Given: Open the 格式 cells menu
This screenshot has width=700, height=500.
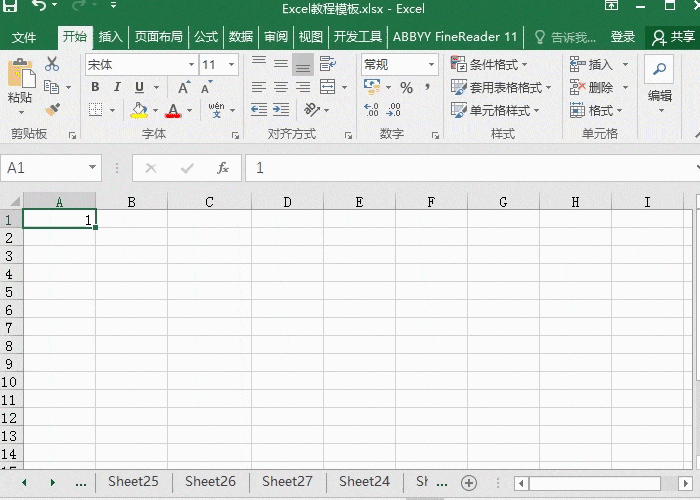Looking at the screenshot, I should 596,110.
